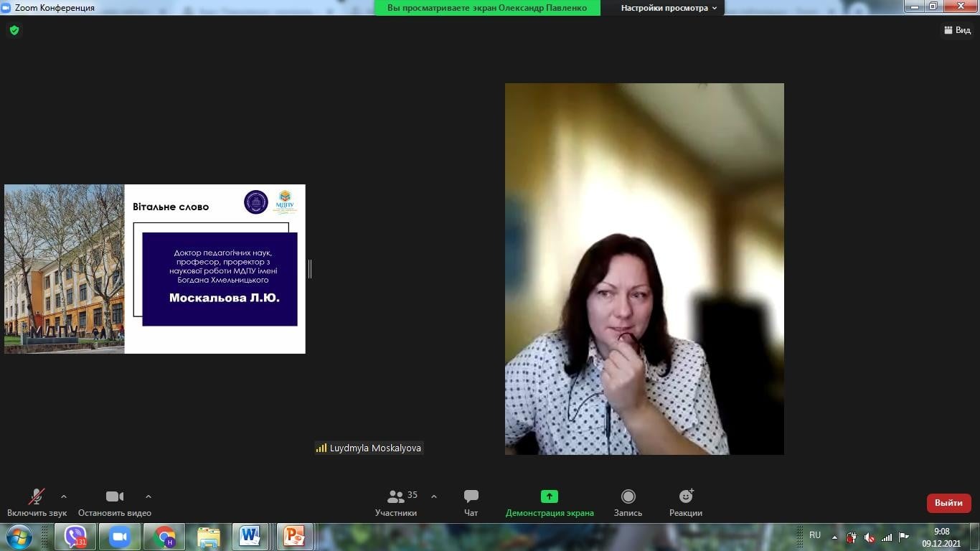Expand the participants options arrow

[x=434, y=496]
